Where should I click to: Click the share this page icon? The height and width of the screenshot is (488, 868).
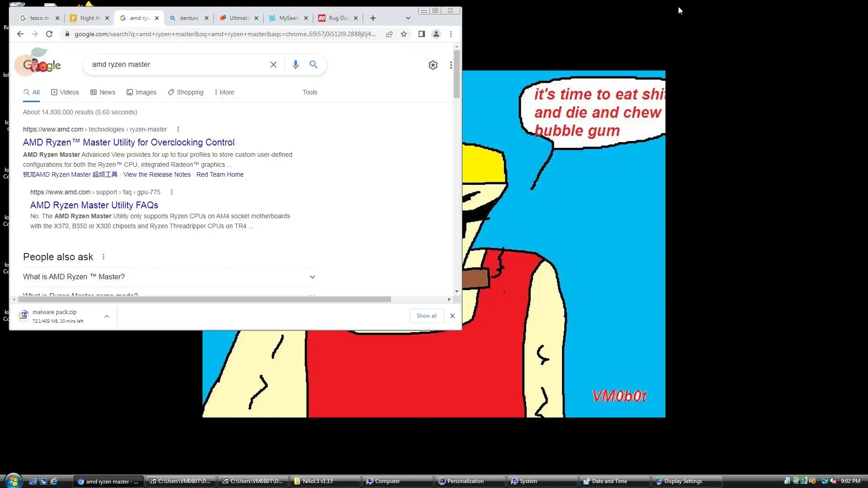389,34
